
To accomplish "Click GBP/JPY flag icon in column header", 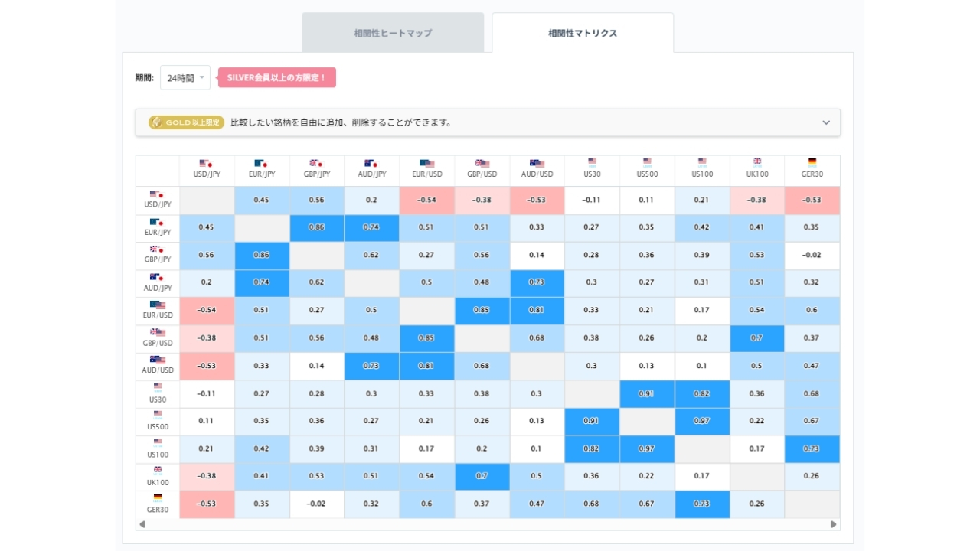I will 315,163.
